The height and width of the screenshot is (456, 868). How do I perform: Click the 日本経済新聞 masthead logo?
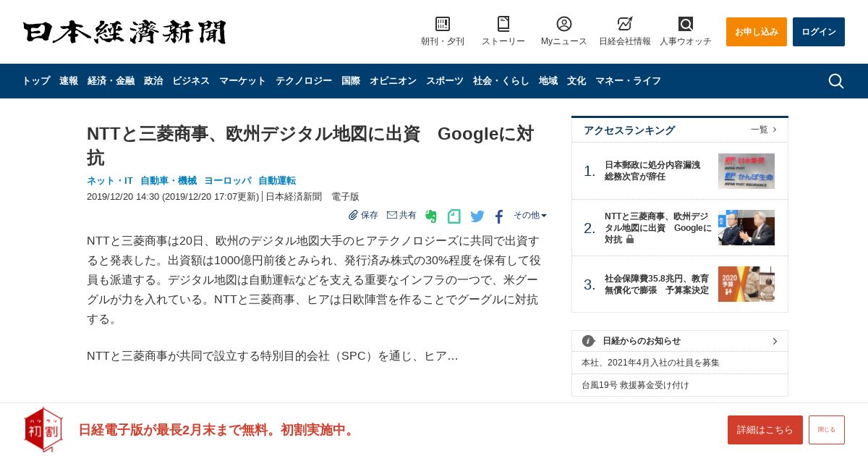(x=124, y=33)
